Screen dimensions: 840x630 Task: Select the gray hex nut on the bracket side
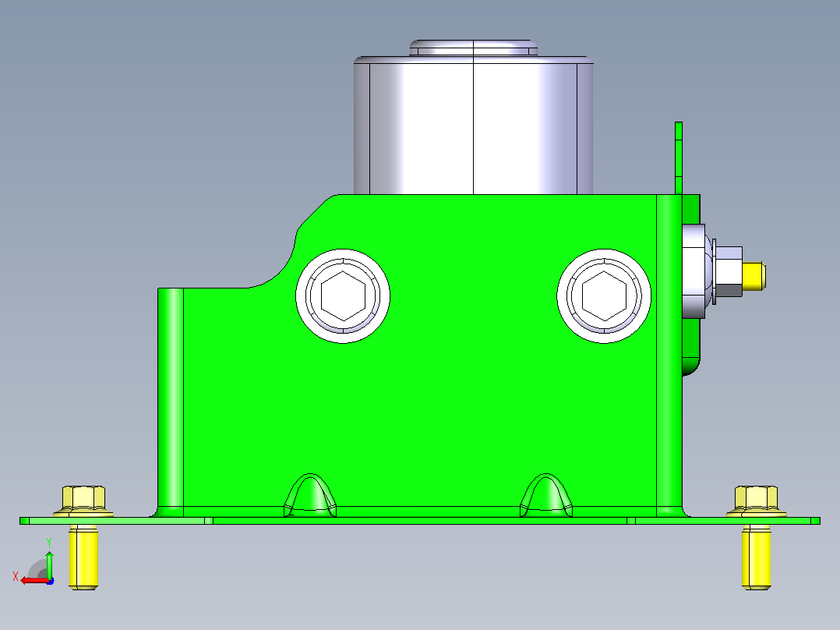[729, 271]
